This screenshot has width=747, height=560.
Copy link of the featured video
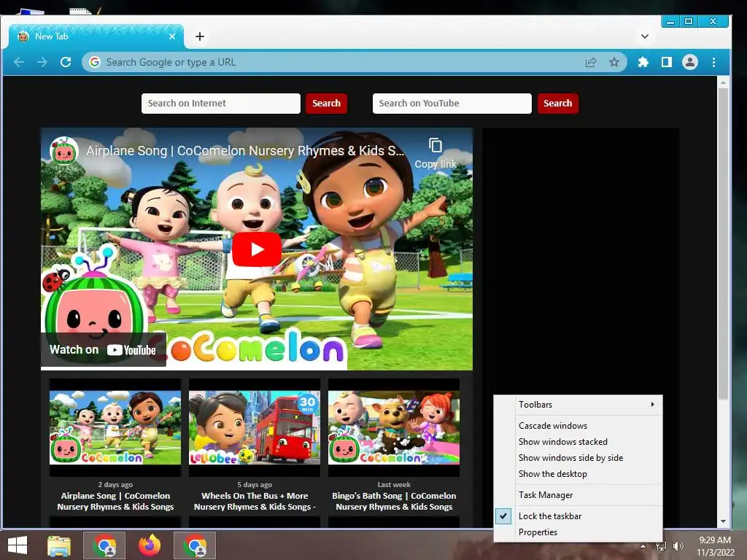436,153
